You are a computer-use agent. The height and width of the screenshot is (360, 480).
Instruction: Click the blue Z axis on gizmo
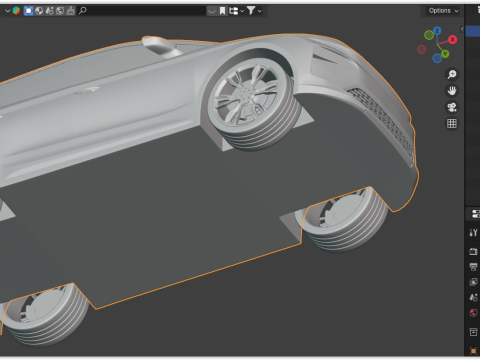click(x=437, y=31)
